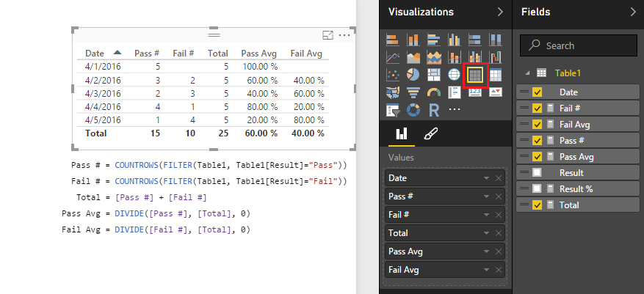Remove Pass # from Values well
Image resolution: width=644 pixels, height=294 pixels.
499,196
